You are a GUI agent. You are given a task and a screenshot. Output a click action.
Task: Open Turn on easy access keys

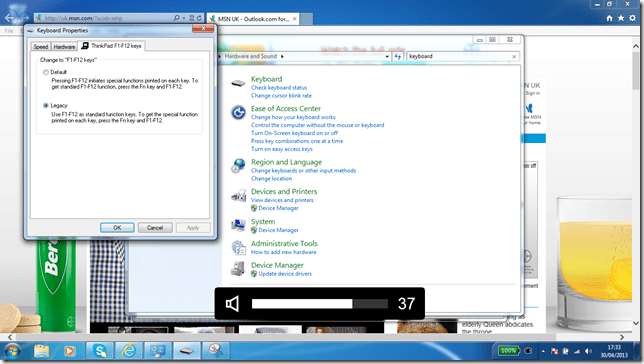(282, 149)
